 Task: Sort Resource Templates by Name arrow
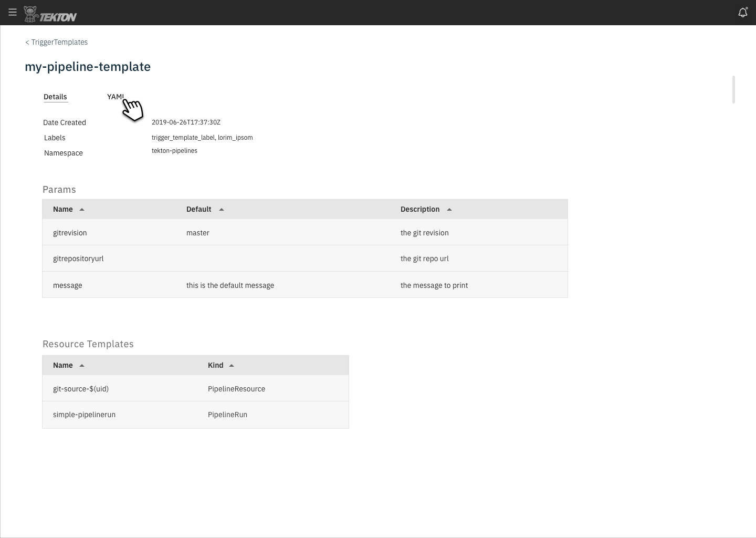pyautogui.click(x=82, y=366)
